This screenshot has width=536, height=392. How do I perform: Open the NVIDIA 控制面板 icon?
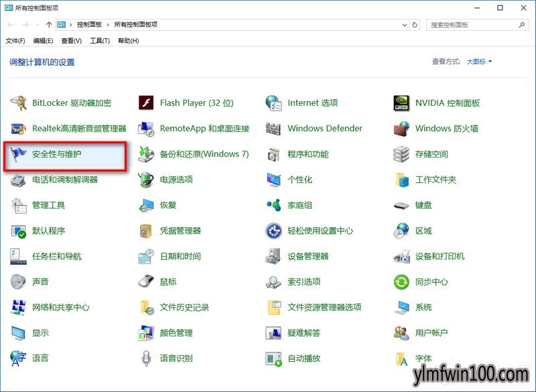[x=401, y=103]
